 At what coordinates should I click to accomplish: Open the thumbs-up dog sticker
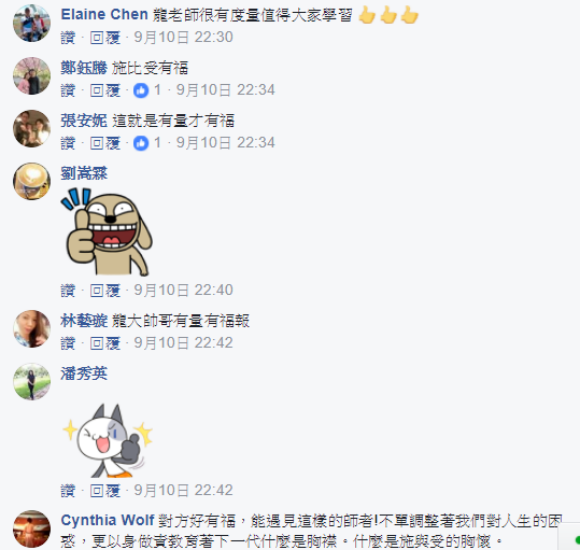[109, 232]
